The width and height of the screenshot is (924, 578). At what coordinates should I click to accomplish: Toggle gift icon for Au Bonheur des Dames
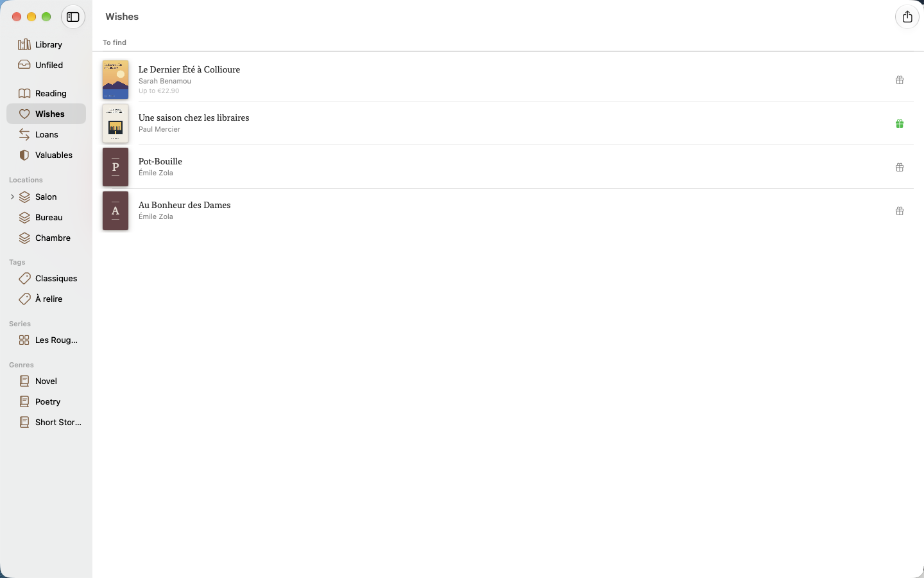click(x=900, y=211)
